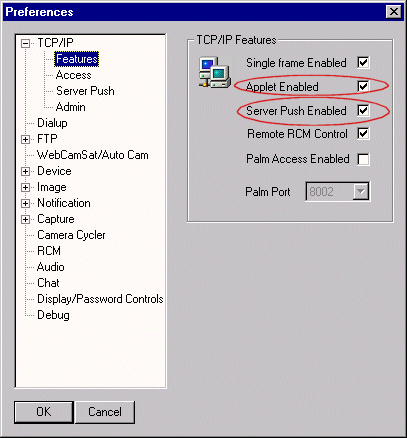The width and height of the screenshot is (407, 438).
Task: Open the Admin settings item
Action: [x=70, y=107]
